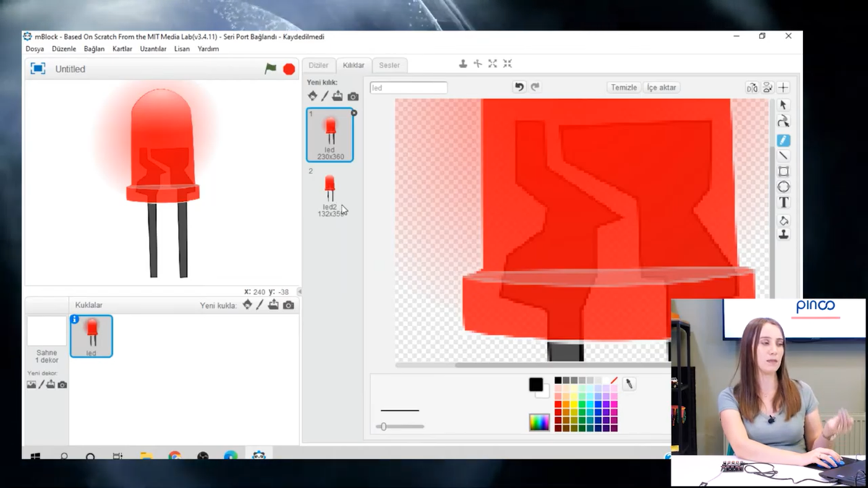Switch to the rainbow color picker mode
Screen dimensions: 868x488
pos(539,422)
